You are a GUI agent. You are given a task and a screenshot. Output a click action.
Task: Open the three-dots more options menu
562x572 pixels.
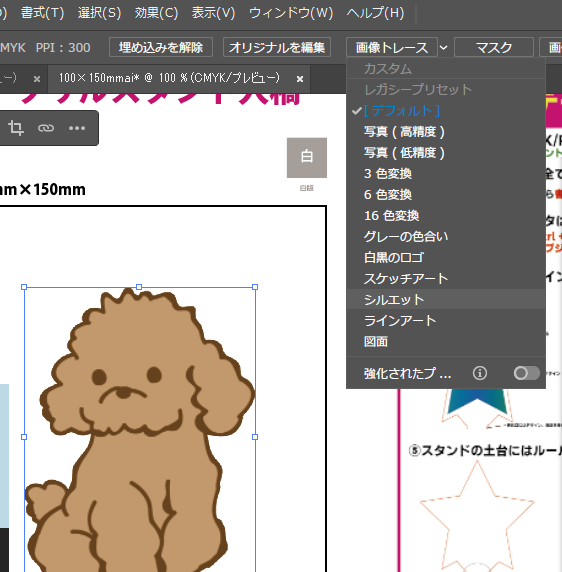click(x=77, y=128)
